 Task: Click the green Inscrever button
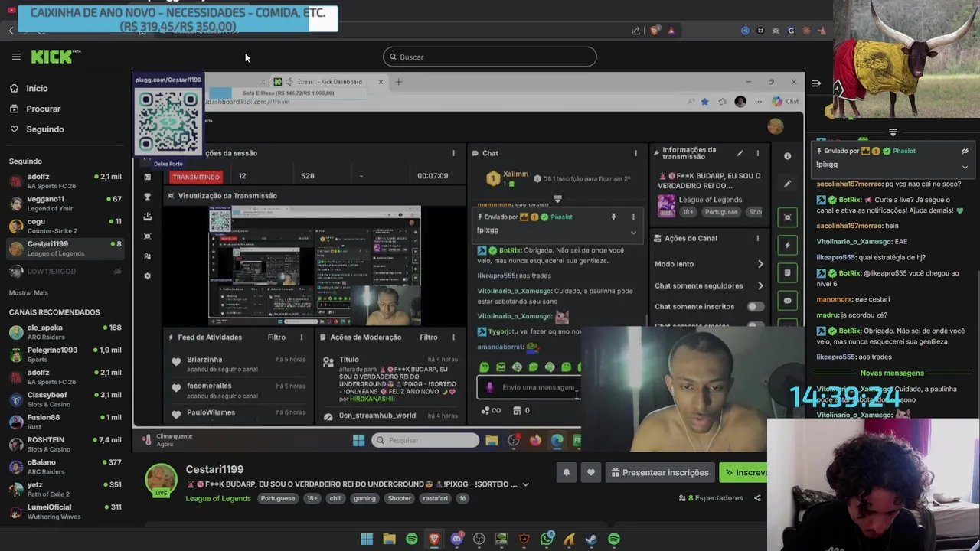click(745, 473)
